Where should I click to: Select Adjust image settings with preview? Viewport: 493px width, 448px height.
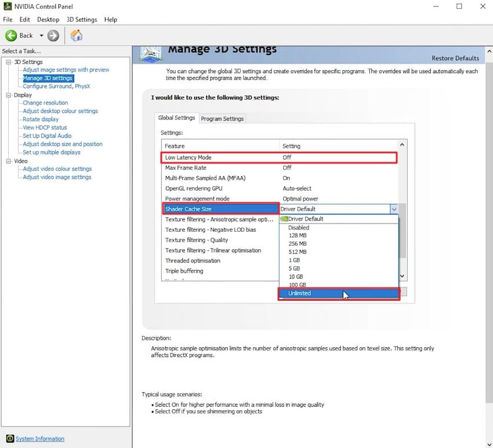66,70
